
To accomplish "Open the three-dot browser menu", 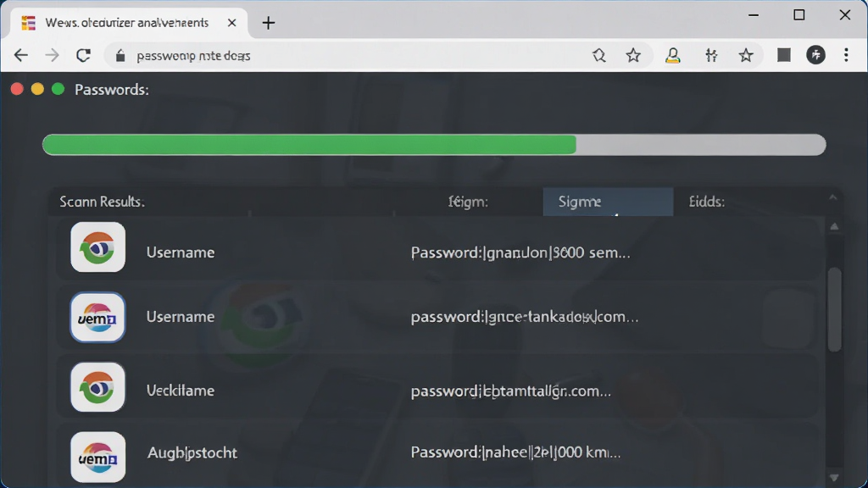I will 846,55.
